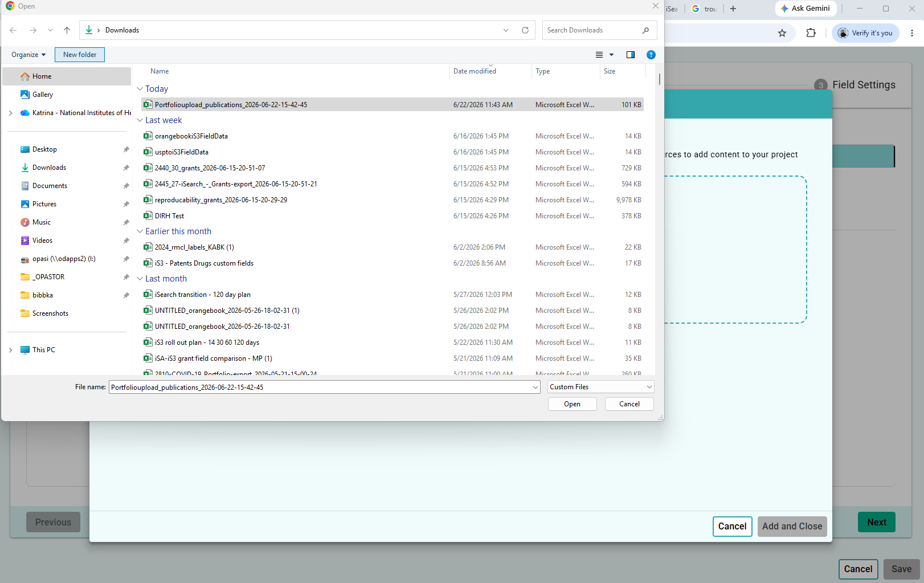Select iSearch transition - 120 day plan
This screenshot has width=924, height=583.
pyautogui.click(x=393, y=295)
